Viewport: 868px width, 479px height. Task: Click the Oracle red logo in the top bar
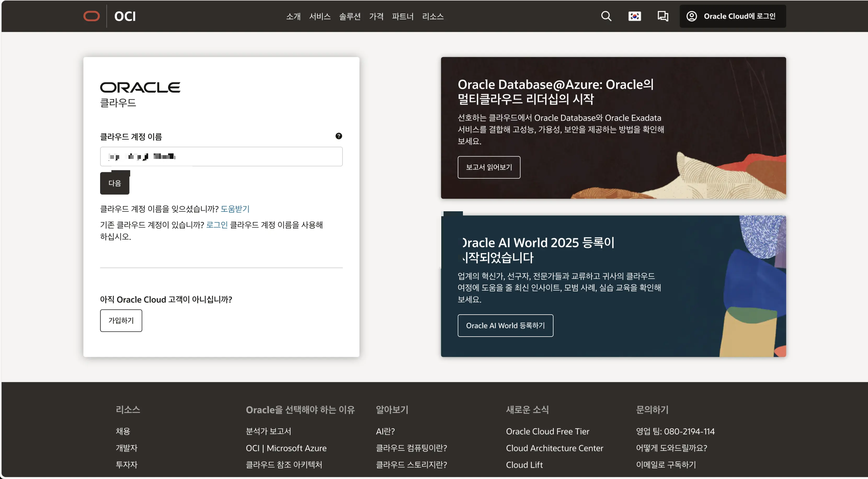coord(91,16)
